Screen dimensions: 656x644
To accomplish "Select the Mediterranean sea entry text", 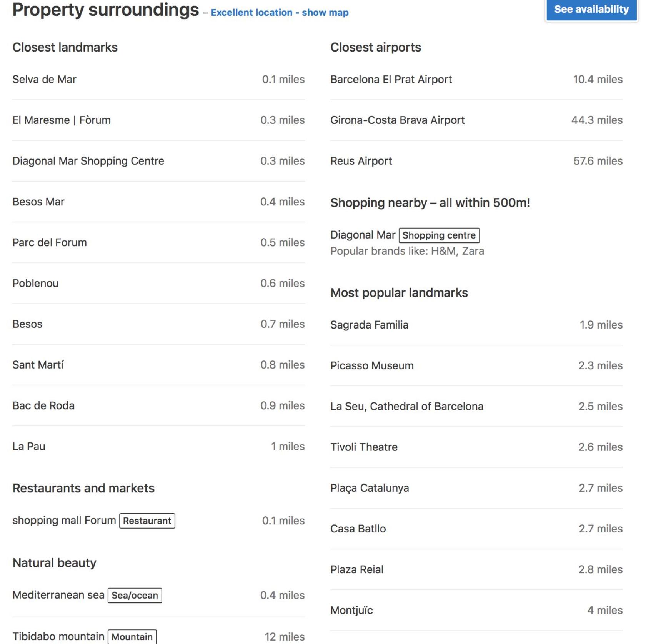I will tap(58, 595).
